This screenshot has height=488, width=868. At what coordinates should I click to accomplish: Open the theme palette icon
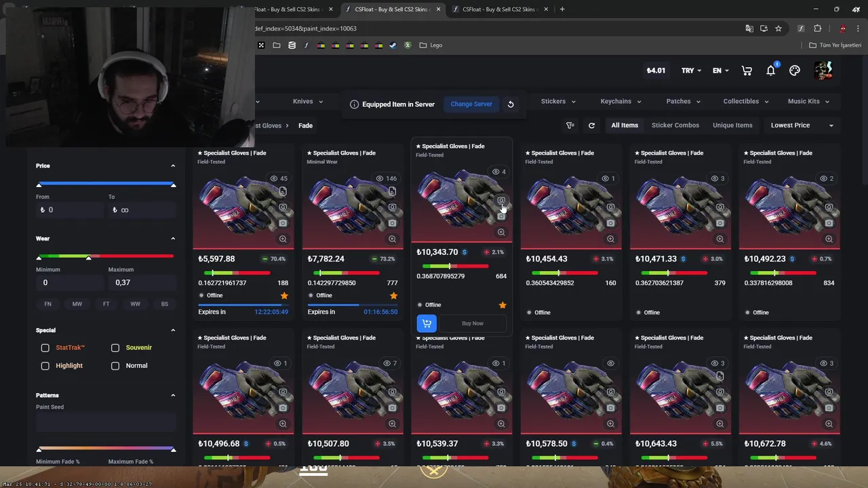click(795, 70)
